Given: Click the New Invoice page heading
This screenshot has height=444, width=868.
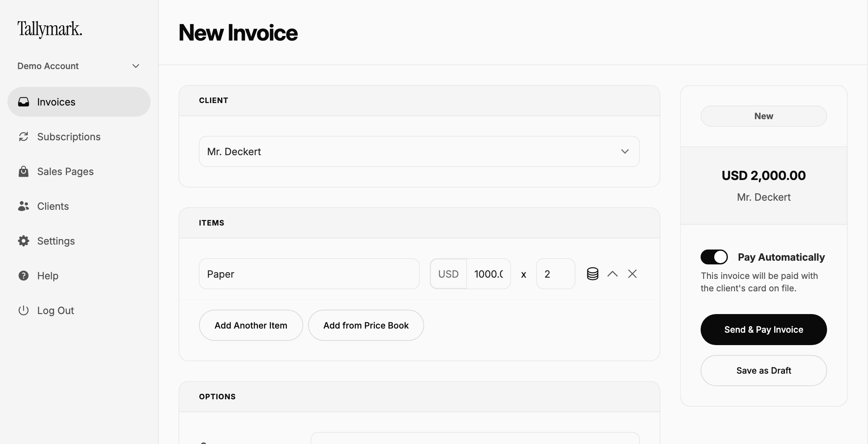Looking at the screenshot, I should click(238, 33).
